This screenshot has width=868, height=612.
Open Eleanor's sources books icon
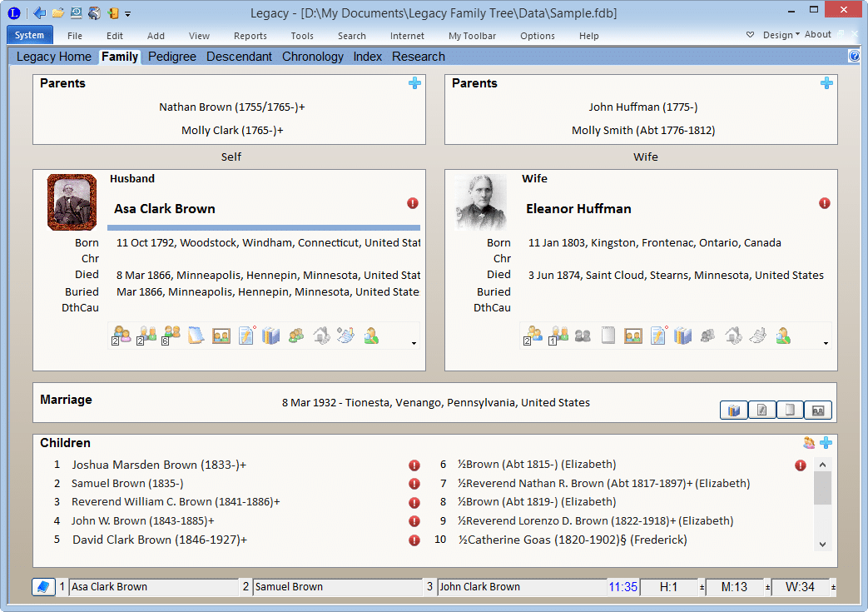(682, 335)
